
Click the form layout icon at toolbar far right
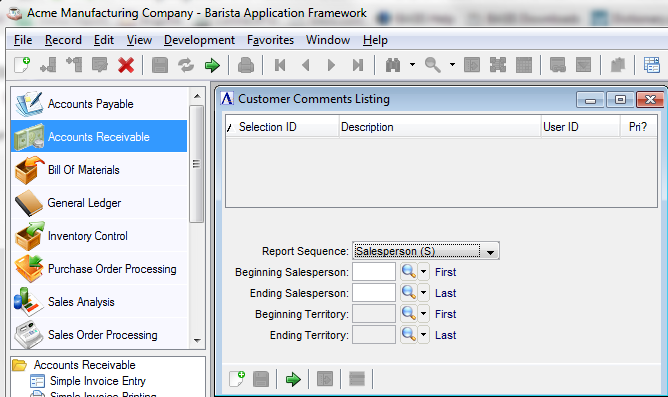652,65
